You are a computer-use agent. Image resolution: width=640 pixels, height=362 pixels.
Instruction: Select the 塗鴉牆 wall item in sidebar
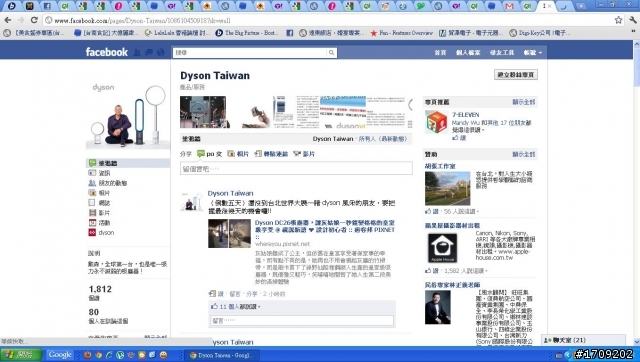(128, 163)
